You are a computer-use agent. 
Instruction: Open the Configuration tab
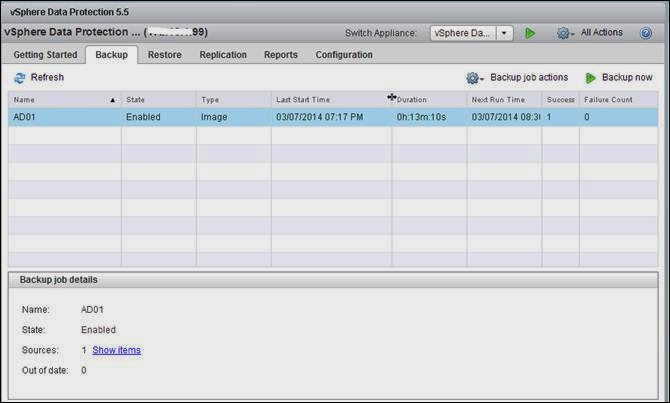pyautogui.click(x=344, y=55)
